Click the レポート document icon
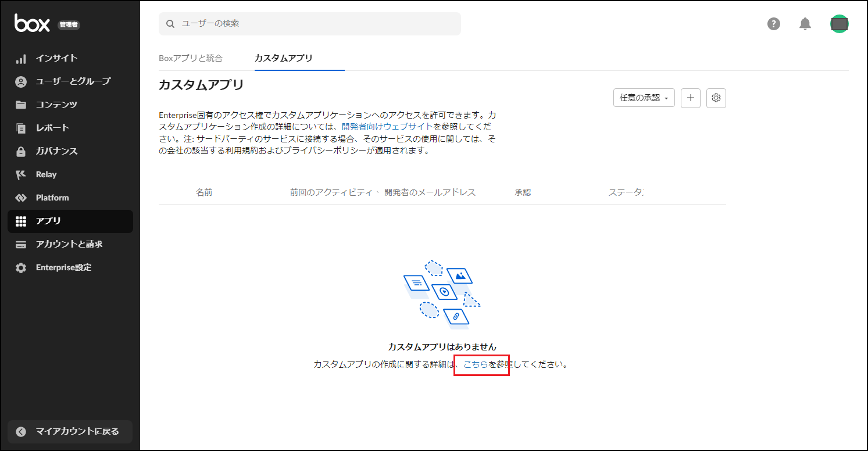 21,128
